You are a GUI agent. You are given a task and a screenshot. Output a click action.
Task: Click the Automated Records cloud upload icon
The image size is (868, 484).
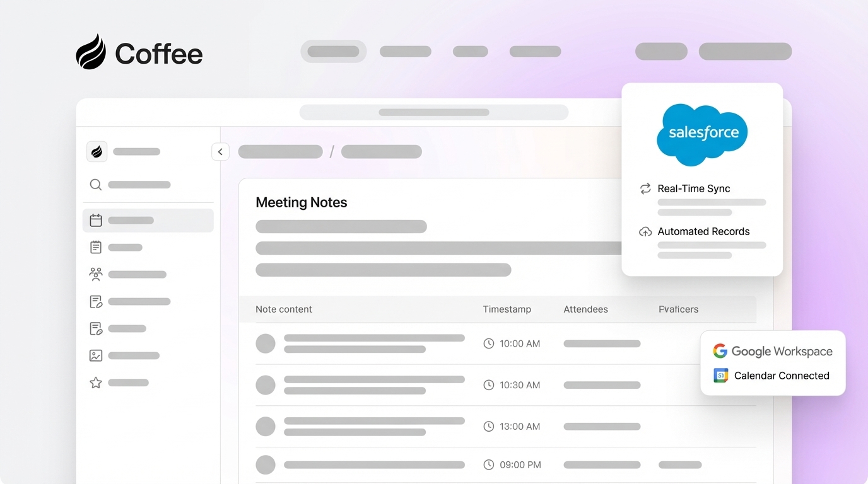645,231
